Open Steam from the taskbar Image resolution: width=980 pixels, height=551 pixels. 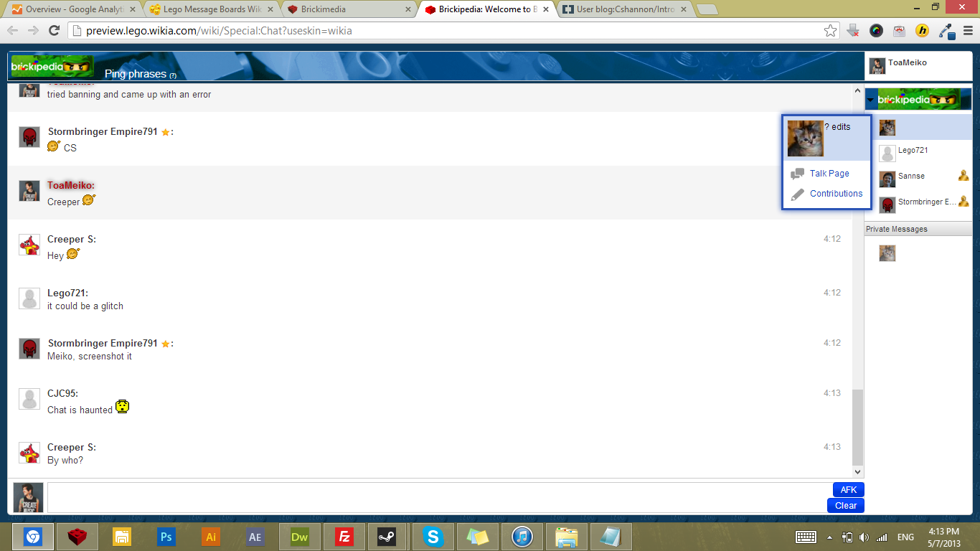388,537
